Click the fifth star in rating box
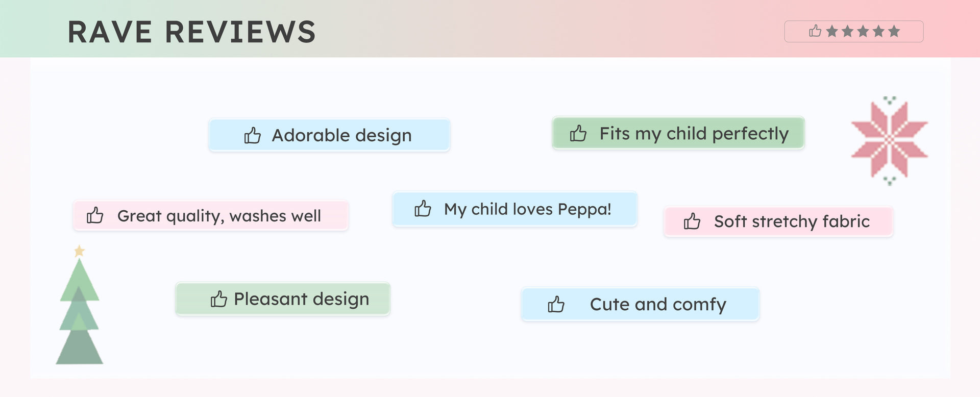 [x=894, y=31]
